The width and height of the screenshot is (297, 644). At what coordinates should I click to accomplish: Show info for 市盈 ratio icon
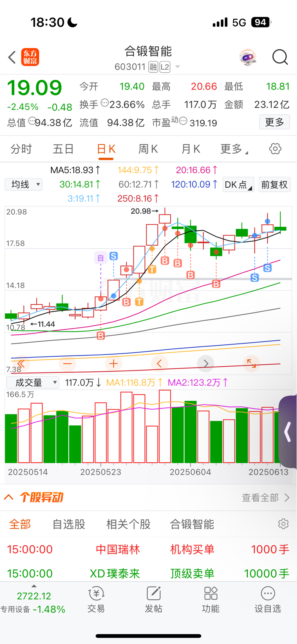click(x=183, y=121)
